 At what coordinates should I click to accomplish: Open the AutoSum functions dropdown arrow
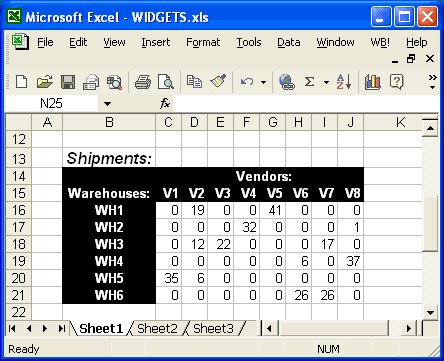tap(326, 82)
